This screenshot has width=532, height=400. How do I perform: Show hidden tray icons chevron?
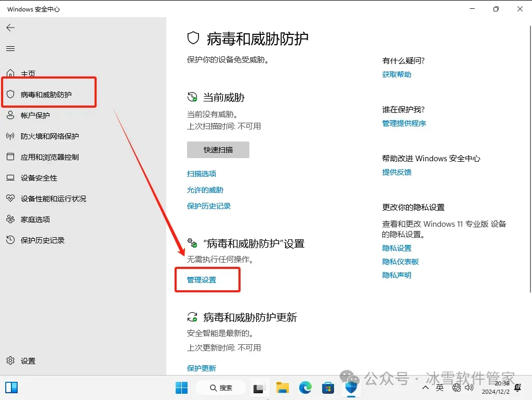(x=425, y=388)
